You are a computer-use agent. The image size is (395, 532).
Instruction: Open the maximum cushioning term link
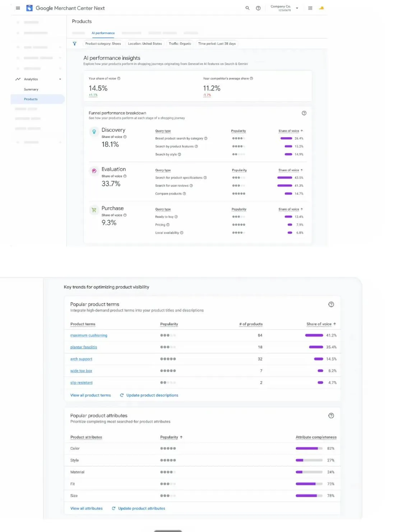click(89, 335)
